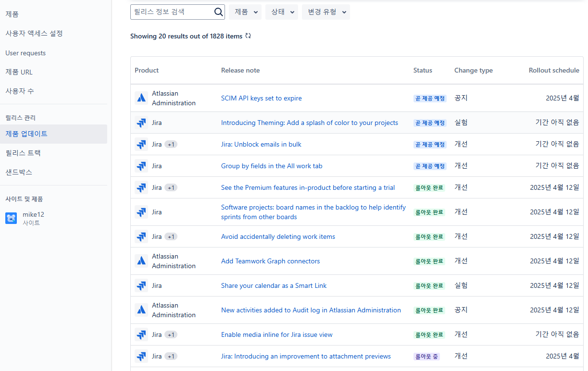Image resolution: width=588 pixels, height=371 pixels.
Task: Open the 상태 filter dropdown
Action: click(x=281, y=12)
